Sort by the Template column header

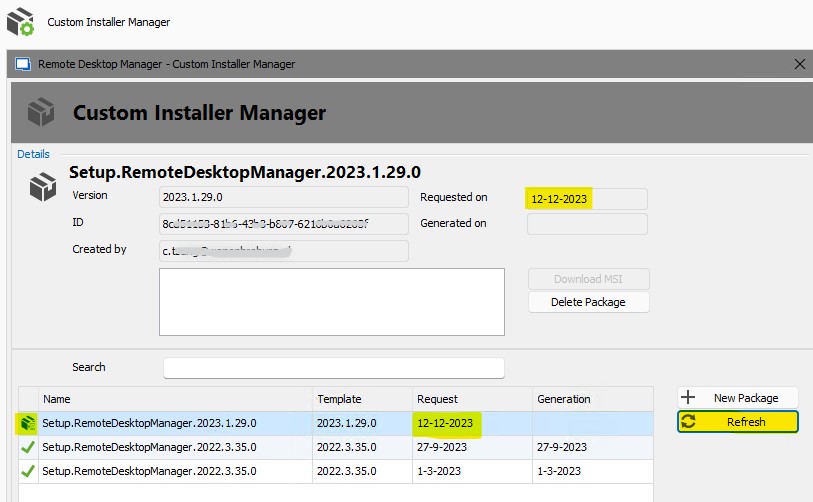(362, 399)
